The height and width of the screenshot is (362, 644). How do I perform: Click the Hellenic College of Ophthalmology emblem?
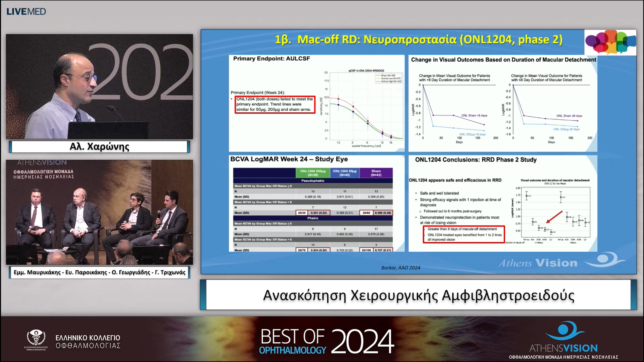click(x=36, y=339)
